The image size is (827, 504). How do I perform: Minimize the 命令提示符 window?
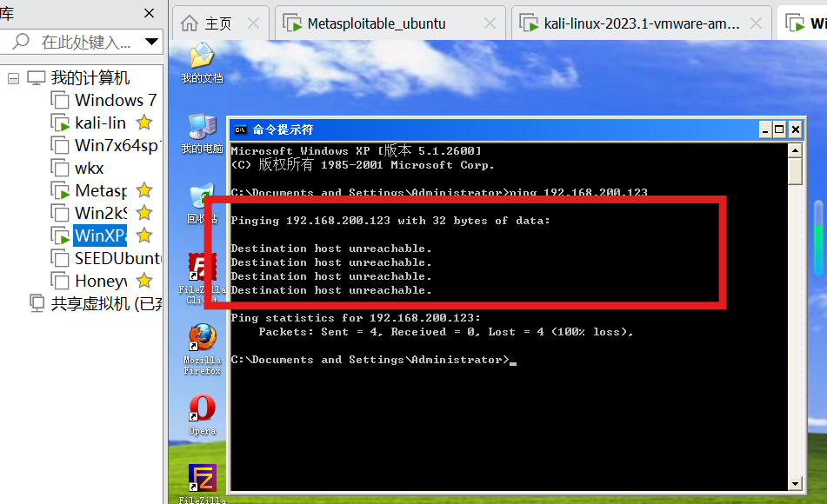(x=765, y=129)
